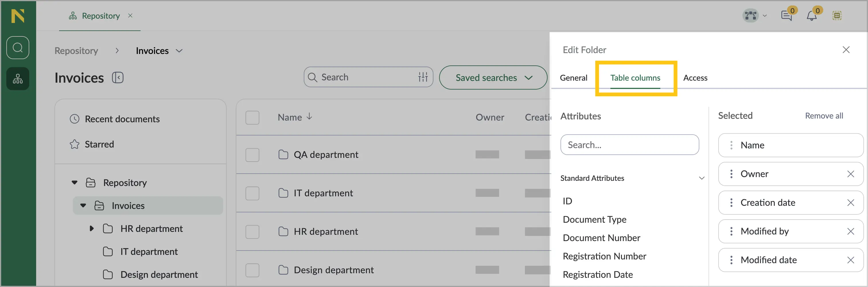Open the Saved searches dropdown
This screenshot has width=868, height=287.
[493, 77]
